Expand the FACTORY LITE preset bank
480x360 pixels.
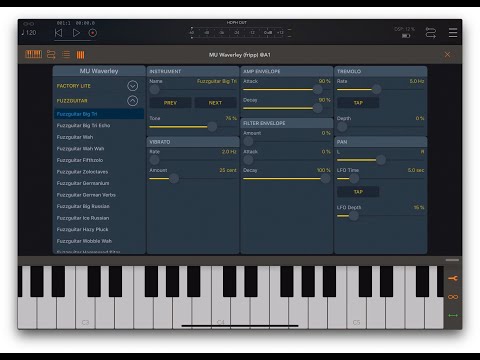pos(132,86)
